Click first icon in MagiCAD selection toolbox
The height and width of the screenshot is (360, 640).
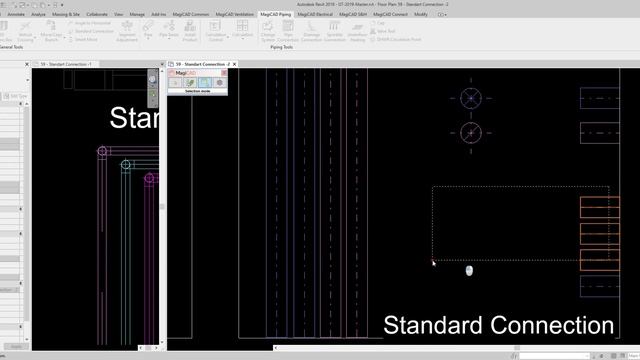click(x=175, y=83)
